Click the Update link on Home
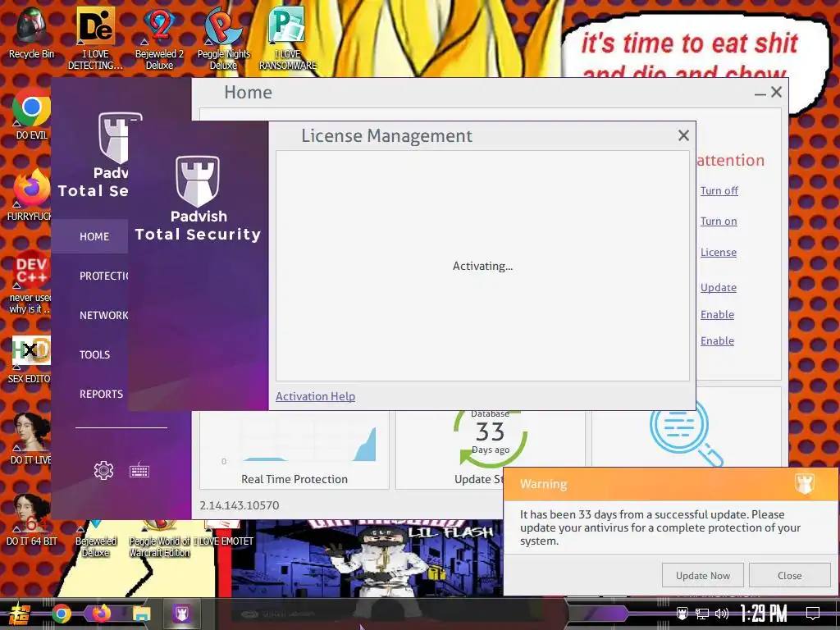This screenshot has width=840, height=630. [x=719, y=288]
